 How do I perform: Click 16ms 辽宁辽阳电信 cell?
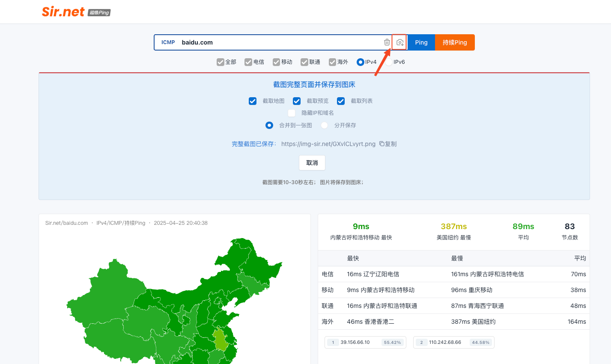[373, 274]
